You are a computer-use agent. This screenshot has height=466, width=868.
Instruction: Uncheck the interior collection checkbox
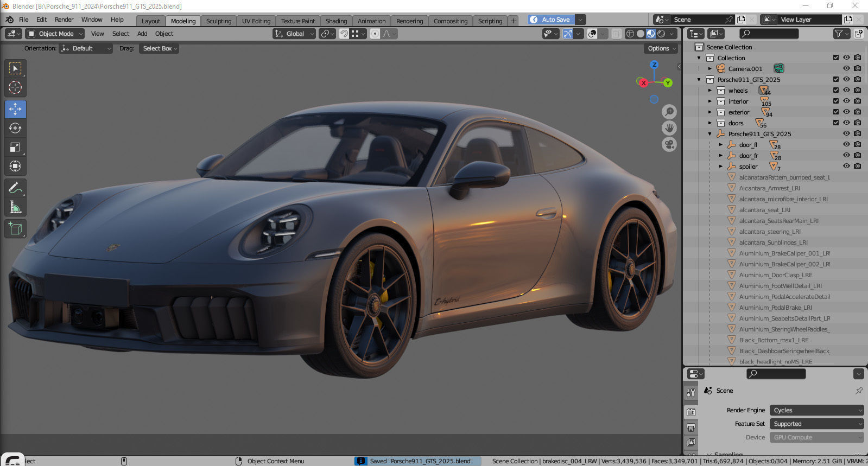pos(836,101)
